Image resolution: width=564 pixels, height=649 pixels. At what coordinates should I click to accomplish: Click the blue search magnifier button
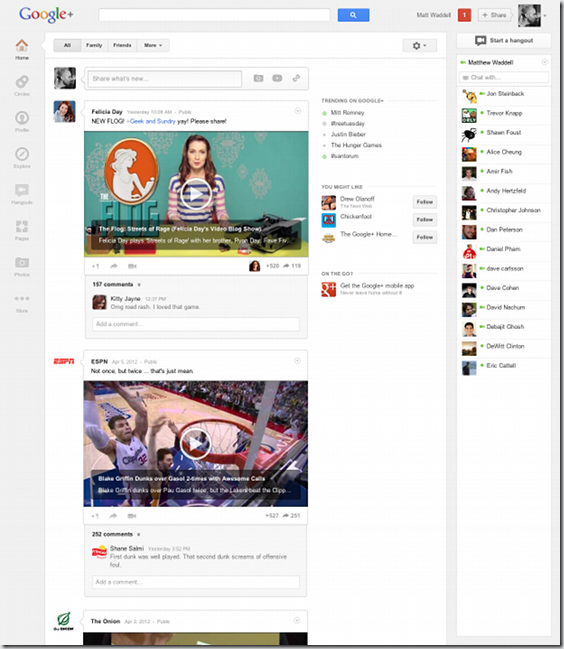pos(353,15)
